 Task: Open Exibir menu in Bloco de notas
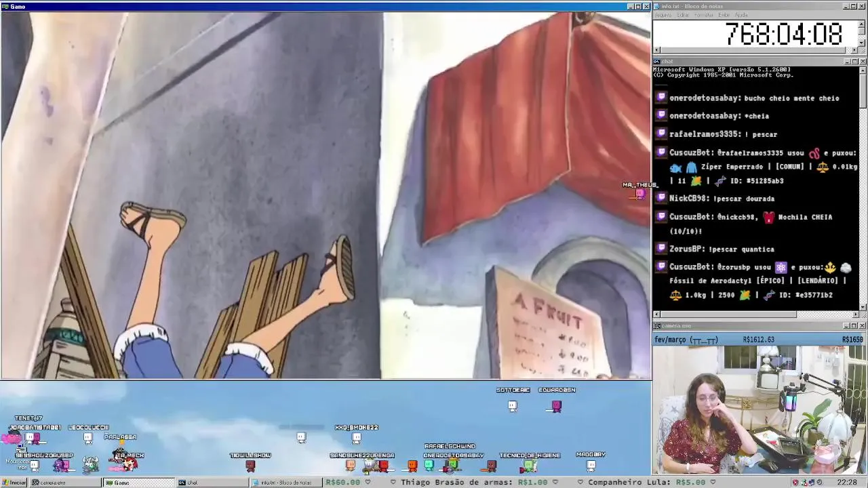pos(724,15)
